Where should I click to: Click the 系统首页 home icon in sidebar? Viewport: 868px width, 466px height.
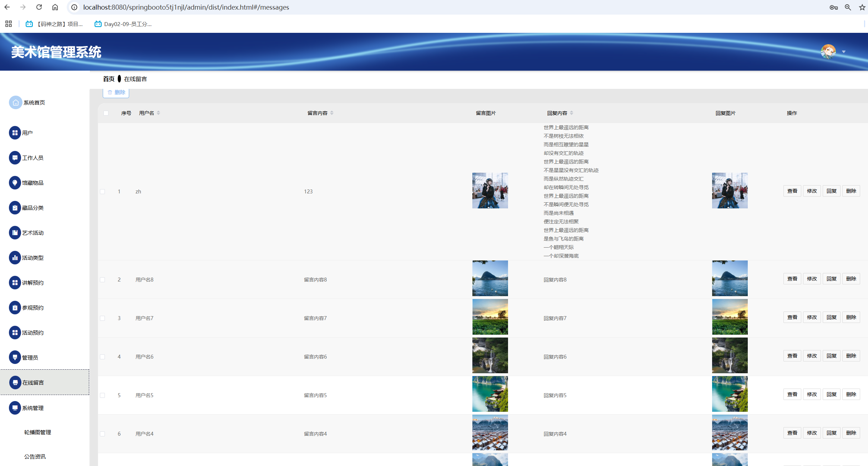coord(15,102)
